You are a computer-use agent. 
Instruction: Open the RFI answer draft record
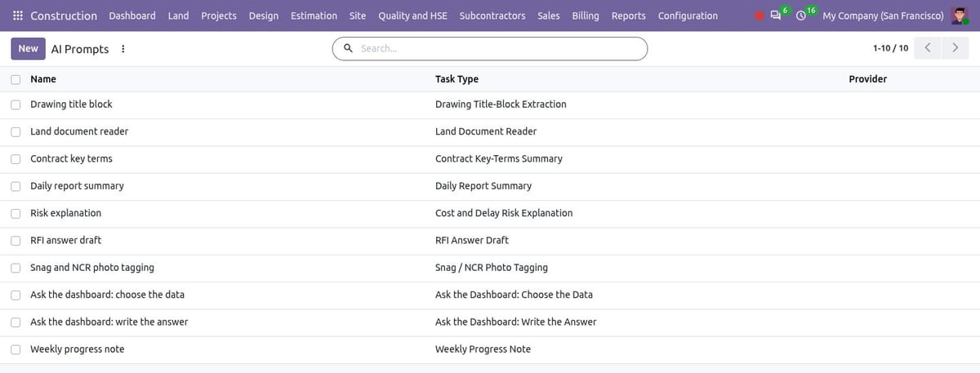[65, 240]
